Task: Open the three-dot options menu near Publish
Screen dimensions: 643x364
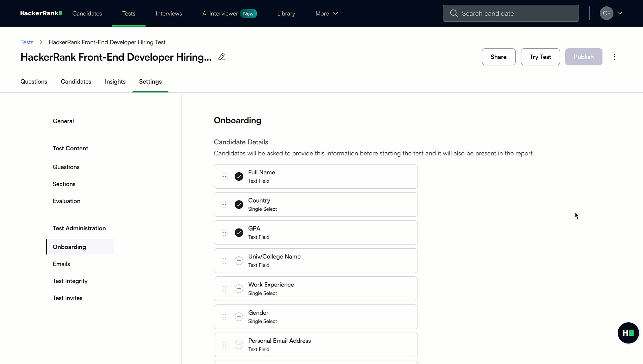Action: [614, 57]
